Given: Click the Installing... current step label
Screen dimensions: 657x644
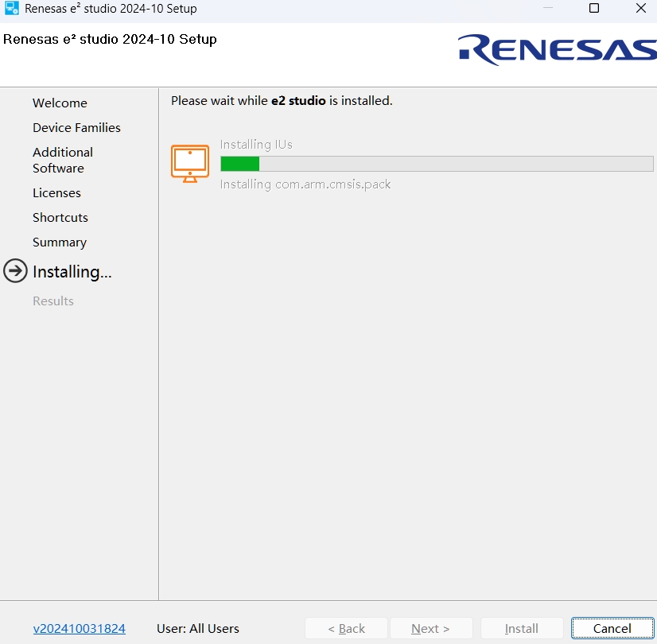Looking at the screenshot, I should click(72, 272).
